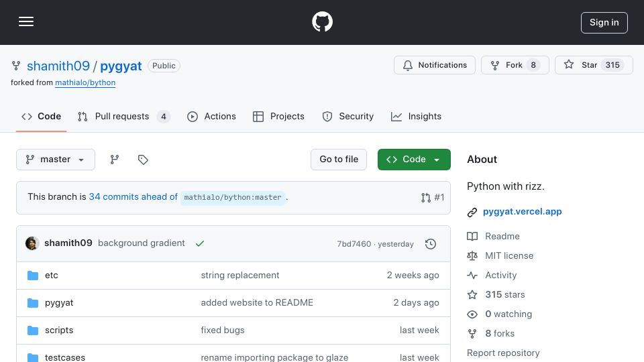
Task: Open the etc folder
Action: [52, 275]
